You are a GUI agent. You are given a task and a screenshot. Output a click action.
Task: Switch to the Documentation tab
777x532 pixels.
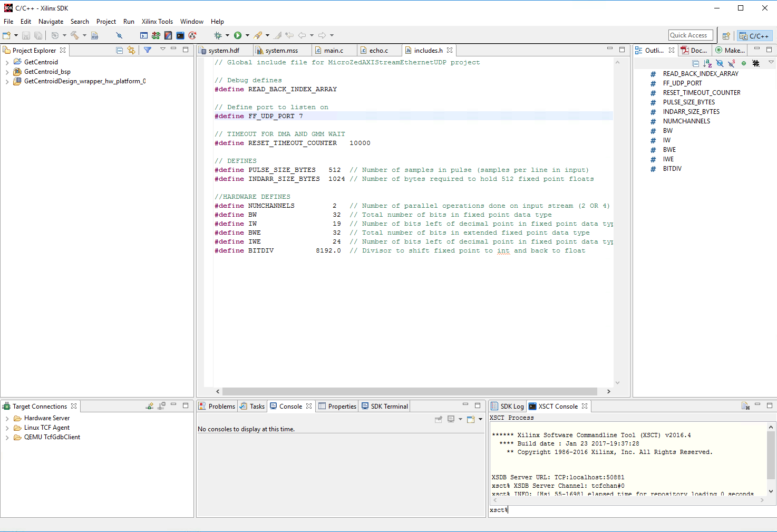pos(695,51)
